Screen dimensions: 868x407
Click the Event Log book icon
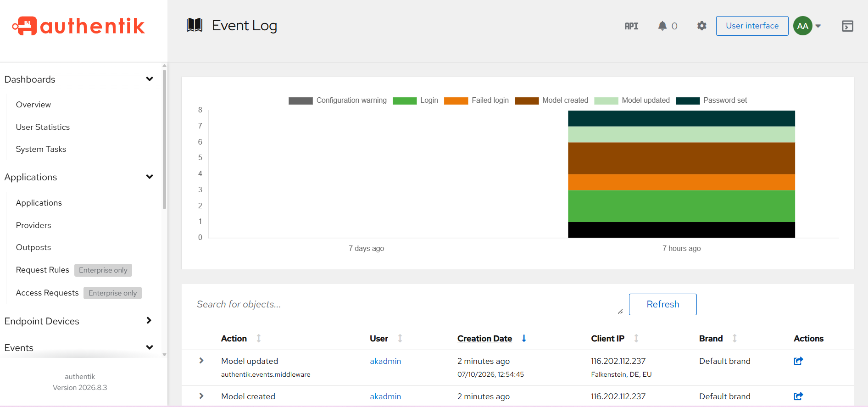tap(195, 25)
